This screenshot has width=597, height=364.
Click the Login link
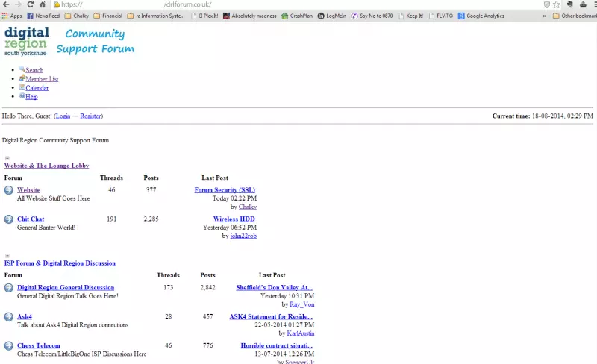coord(63,116)
